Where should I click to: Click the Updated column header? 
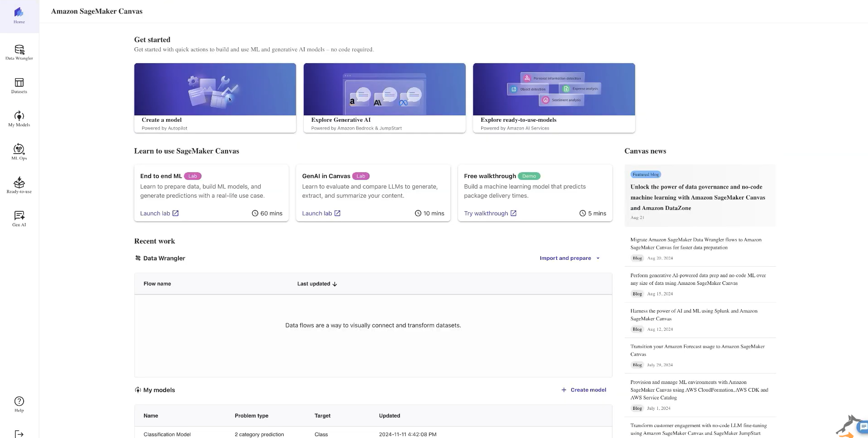(390, 416)
